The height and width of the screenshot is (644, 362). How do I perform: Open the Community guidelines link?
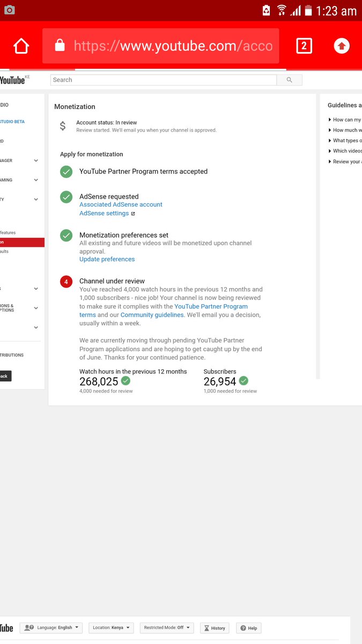tap(152, 315)
